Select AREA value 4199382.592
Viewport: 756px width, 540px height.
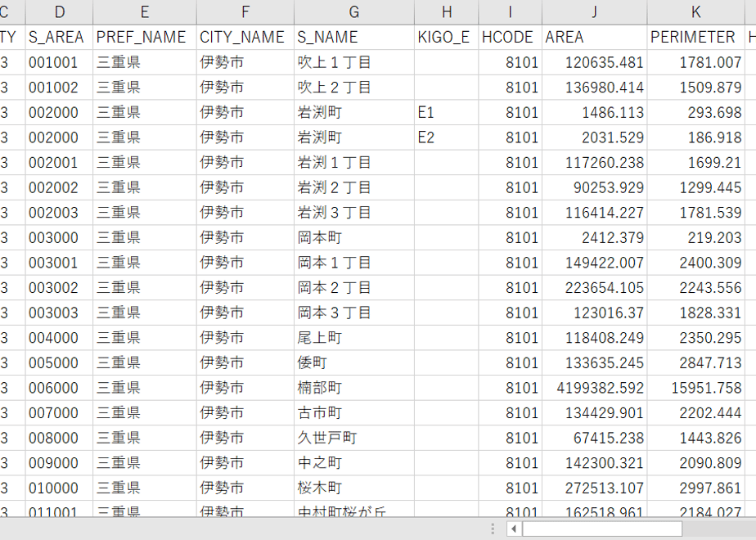pos(595,388)
